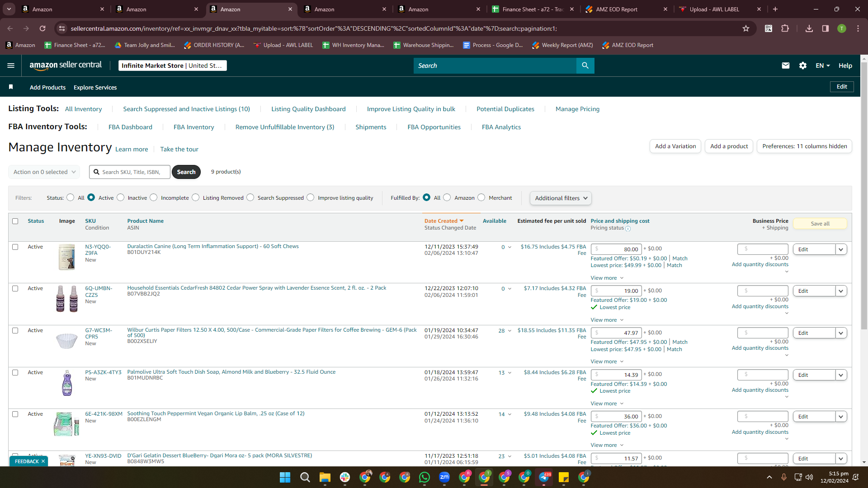Check the row checkbox for Duralactin Canine
The width and height of the screenshot is (868, 488).
[x=15, y=247]
